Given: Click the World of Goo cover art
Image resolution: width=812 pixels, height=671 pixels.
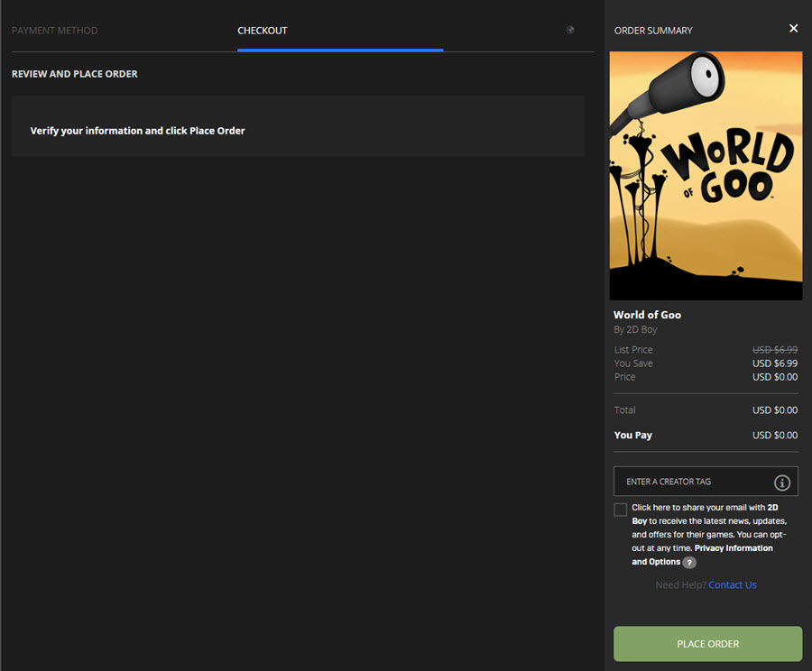Looking at the screenshot, I should coord(706,176).
